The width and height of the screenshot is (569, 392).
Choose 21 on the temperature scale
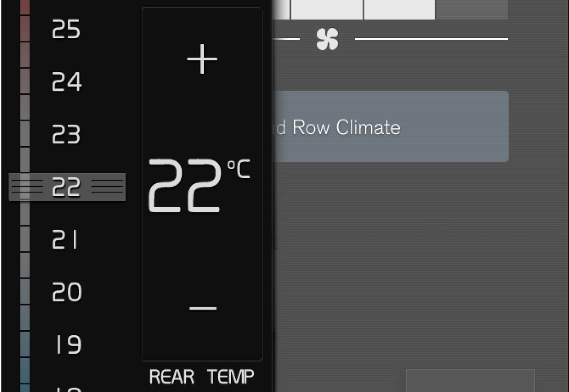[x=65, y=240]
